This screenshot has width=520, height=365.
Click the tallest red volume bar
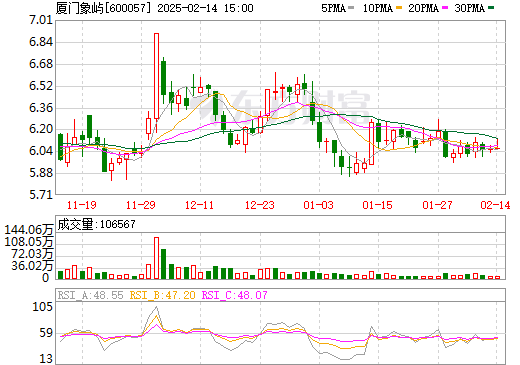156,258
